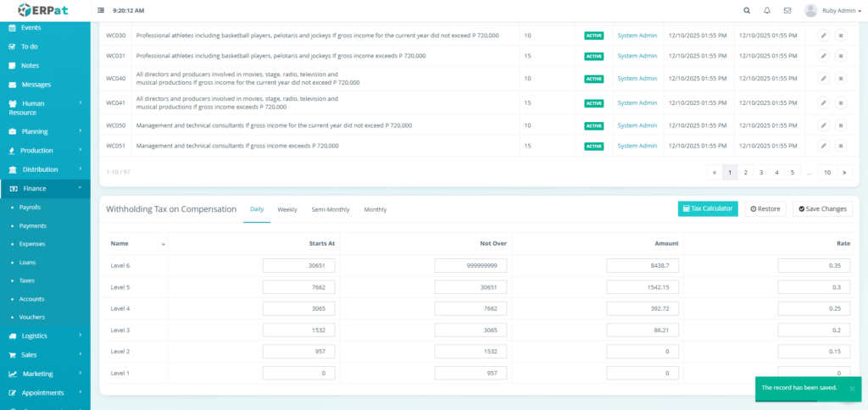Collapse the Finance sidebar menu

click(x=45, y=188)
